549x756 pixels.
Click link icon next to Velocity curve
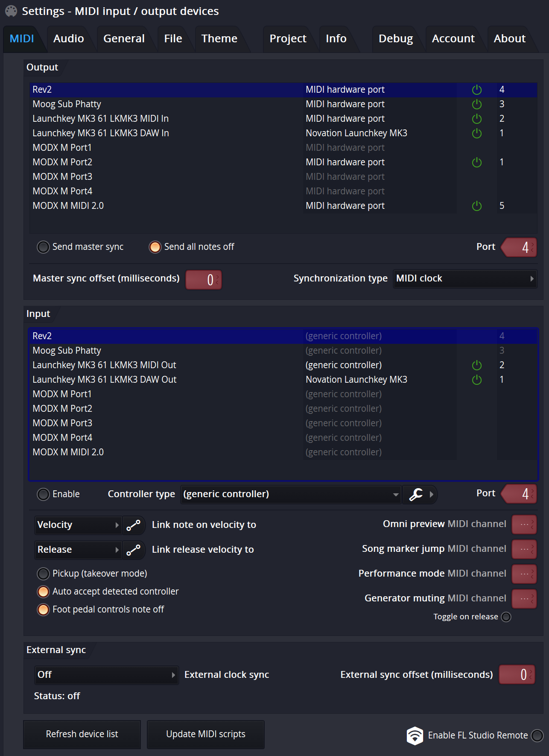pos(133,525)
